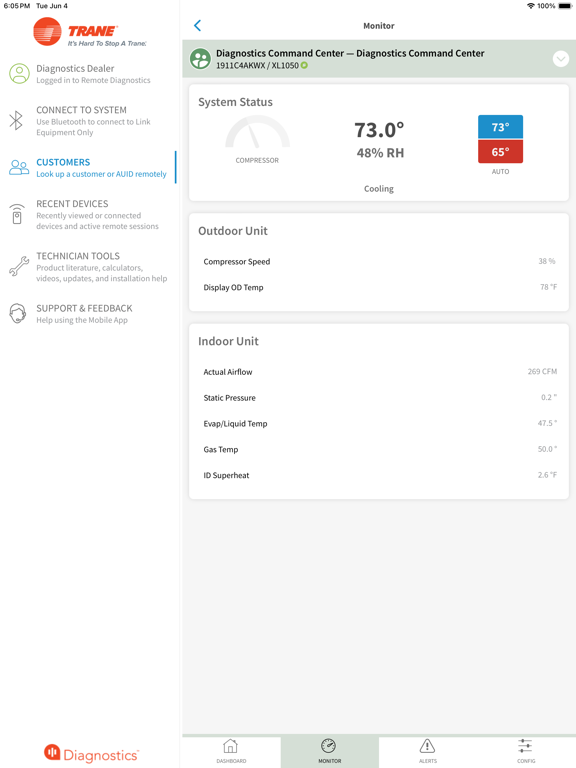Screen dimensions: 576x768
Task: Click the Bluetooth icon for Connect to System
Action: (16, 120)
